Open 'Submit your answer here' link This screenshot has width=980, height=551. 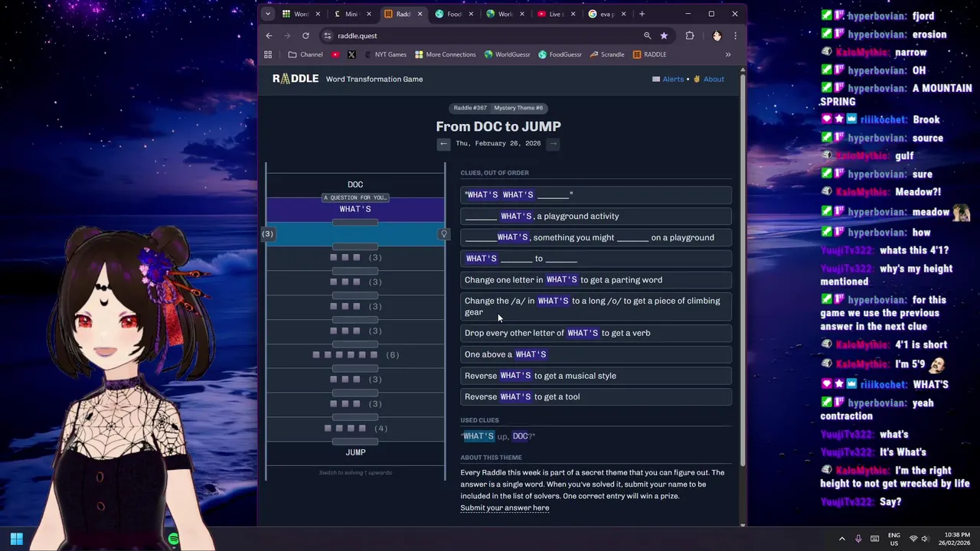click(x=505, y=508)
